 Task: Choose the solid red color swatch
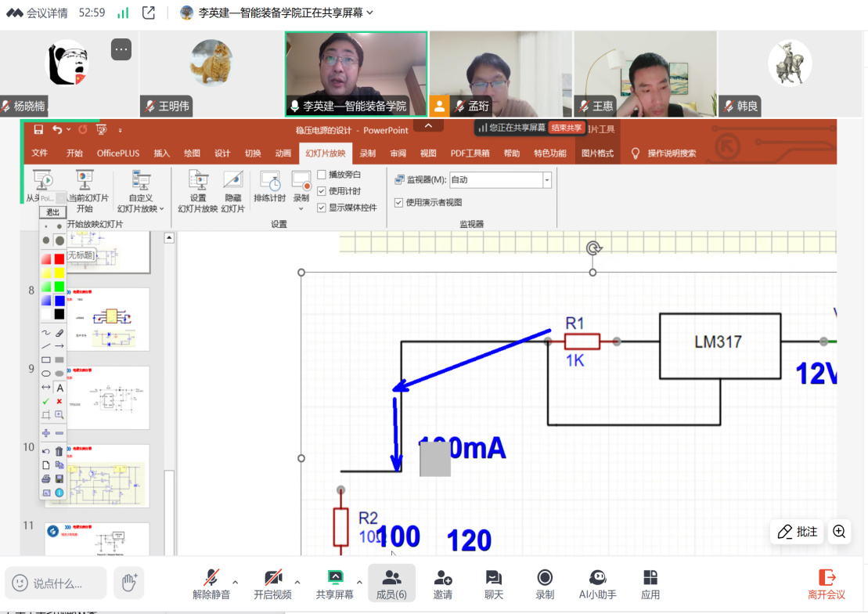[59, 259]
